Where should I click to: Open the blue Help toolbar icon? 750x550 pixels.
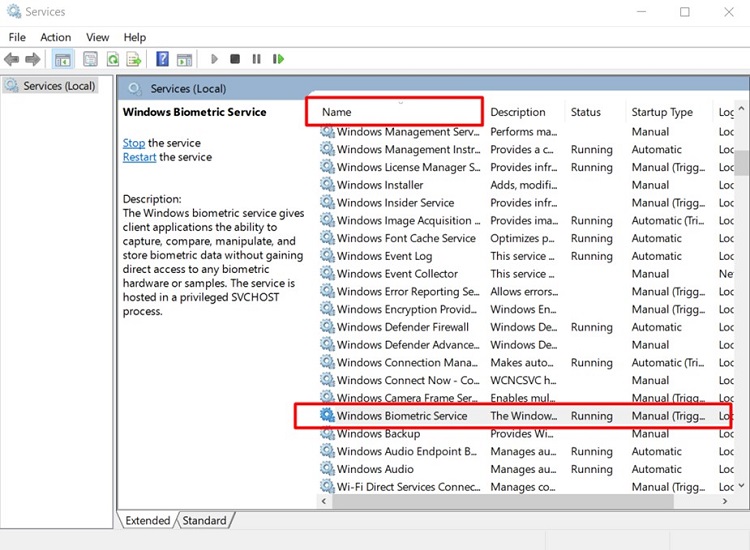click(x=160, y=60)
